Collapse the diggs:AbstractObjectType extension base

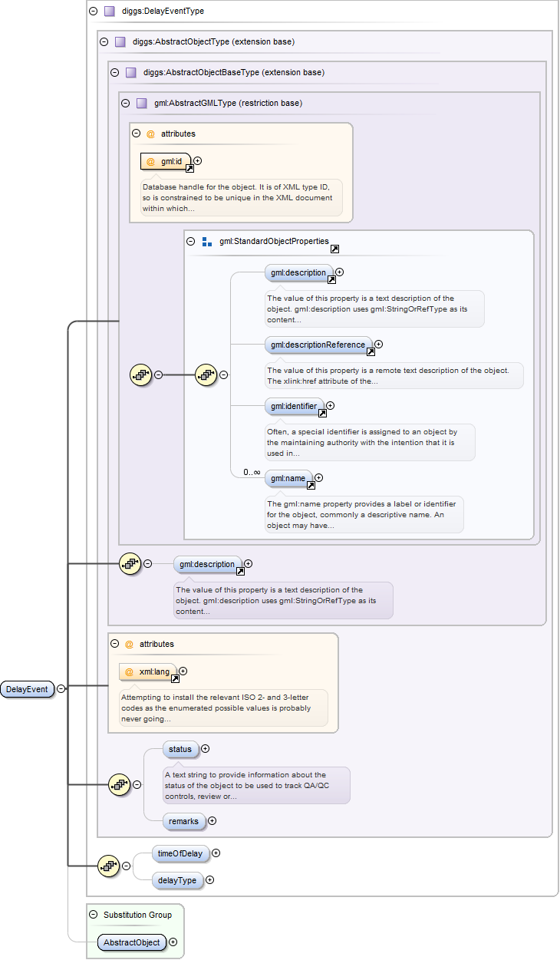point(104,41)
